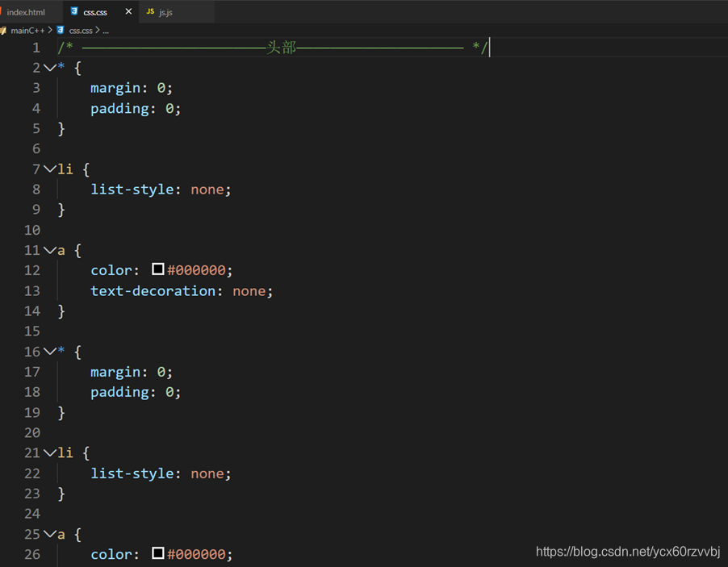Click the JS icon on the js.js tab
Screen dimensions: 728x567
click(150, 12)
